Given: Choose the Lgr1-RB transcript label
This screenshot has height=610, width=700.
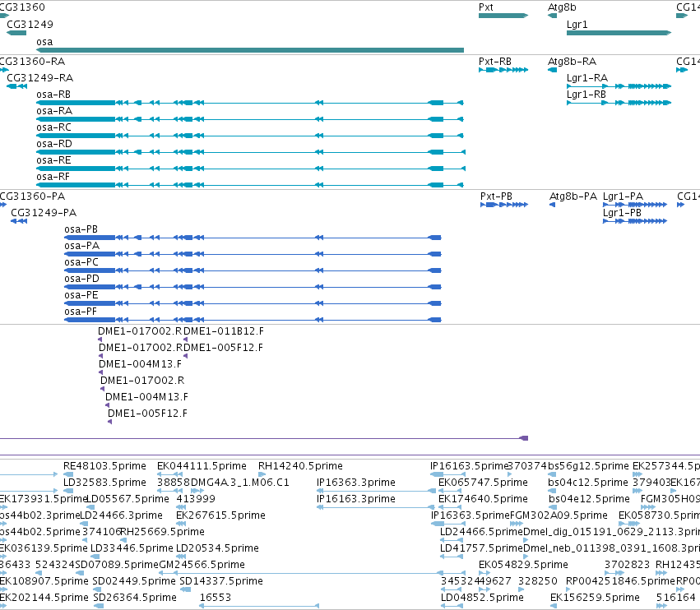Looking at the screenshot, I should tap(586, 95).
